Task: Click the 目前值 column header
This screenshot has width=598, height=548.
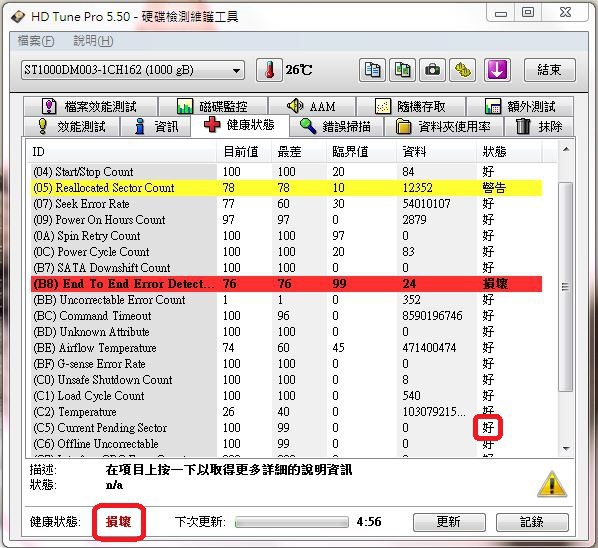Action: point(244,152)
